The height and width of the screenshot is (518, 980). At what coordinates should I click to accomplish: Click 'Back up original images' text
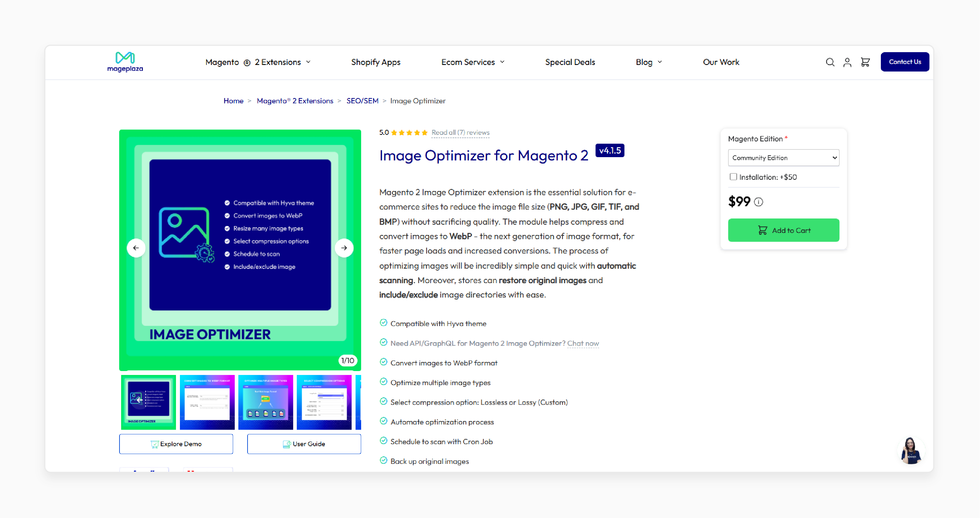coord(429,461)
